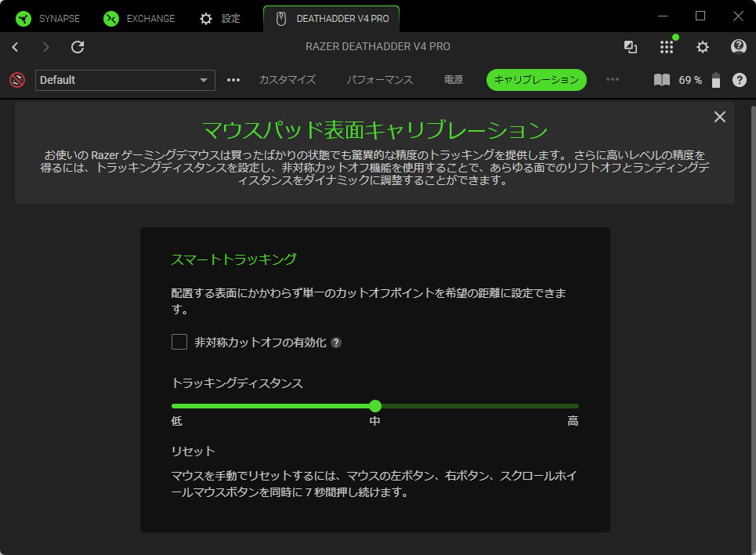Screen dimensions: 756x555
Task: Select the DeathAdder V4 Pro tab
Action: click(x=331, y=19)
